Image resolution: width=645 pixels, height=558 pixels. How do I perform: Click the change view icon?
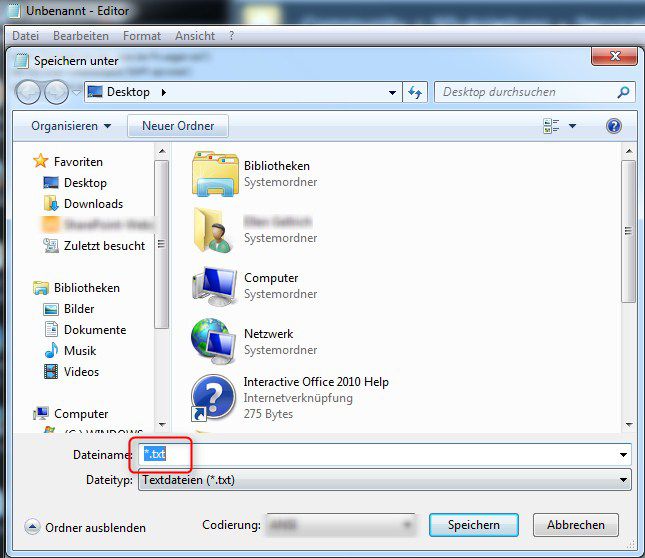(x=551, y=126)
